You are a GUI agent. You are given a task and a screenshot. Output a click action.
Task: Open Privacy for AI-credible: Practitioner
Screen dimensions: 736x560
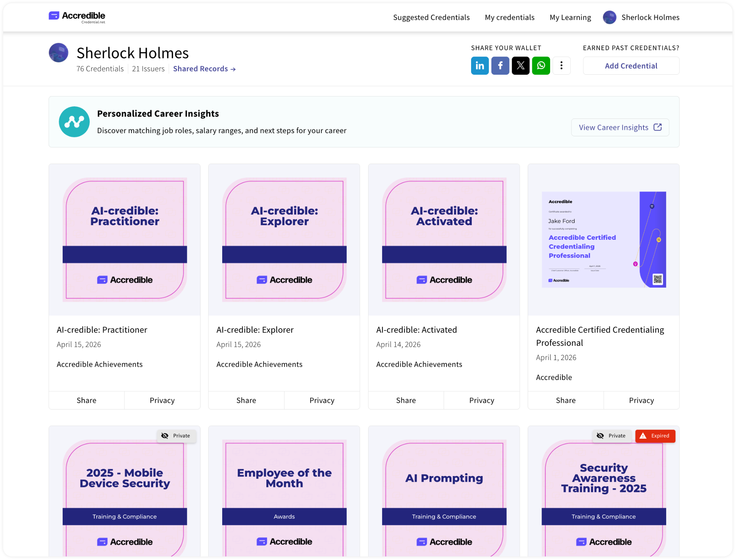point(162,400)
